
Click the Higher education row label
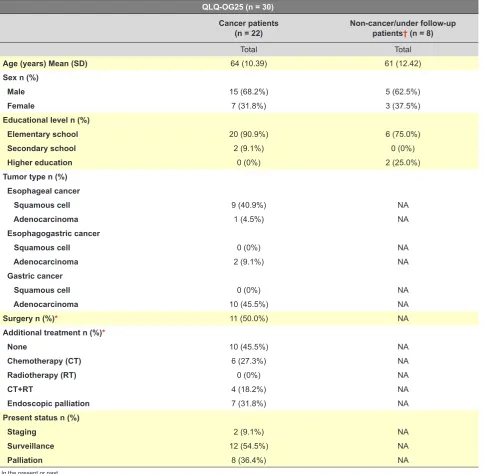point(40,163)
